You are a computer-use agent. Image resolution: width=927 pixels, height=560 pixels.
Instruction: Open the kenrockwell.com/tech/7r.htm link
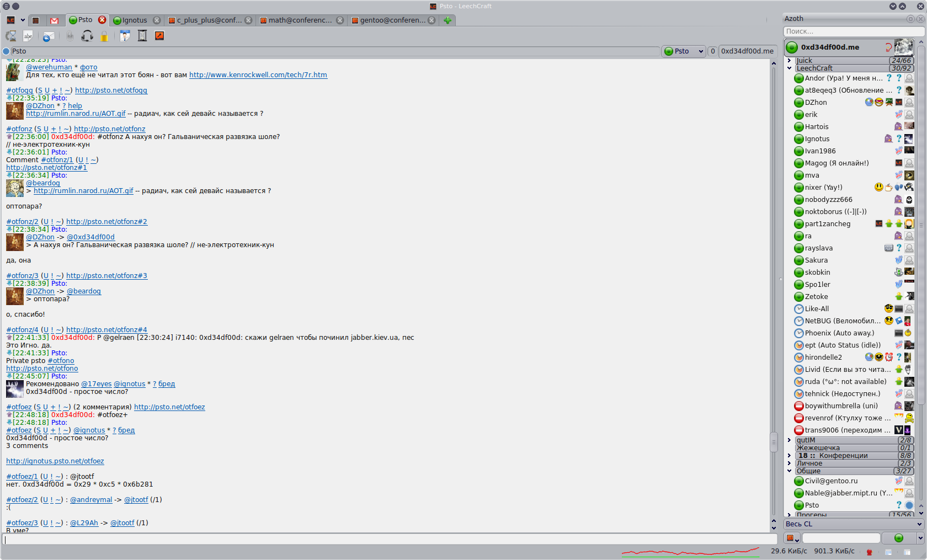pos(258,75)
